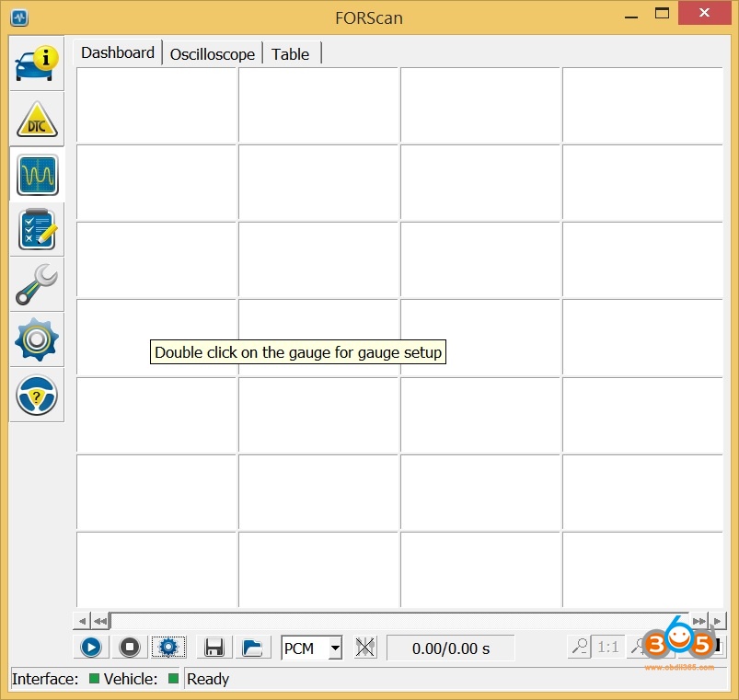Close the FORScan window
739x700 pixels.
pyautogui.click(x=705, y=13)
